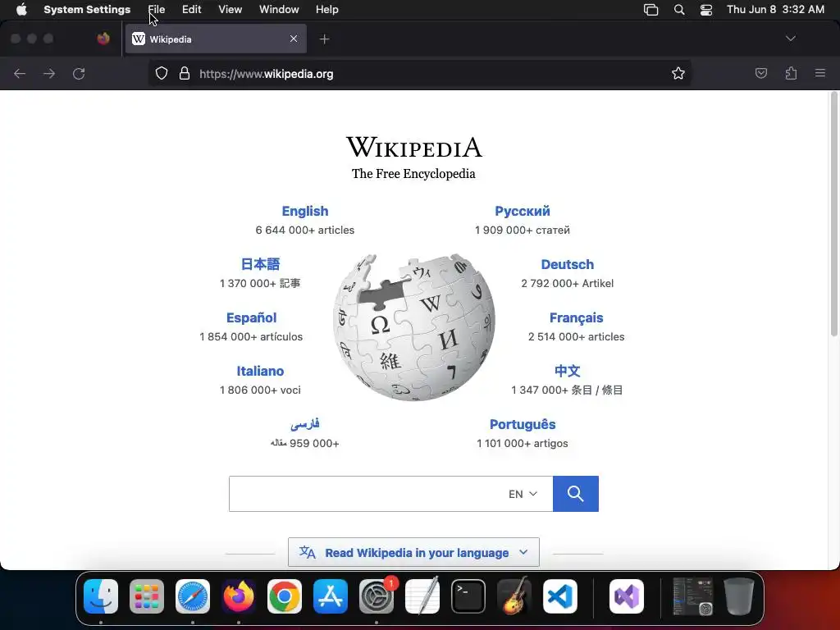Open Trash from the Dock
This screenshot has width=840, height=630.
point(739,596)
